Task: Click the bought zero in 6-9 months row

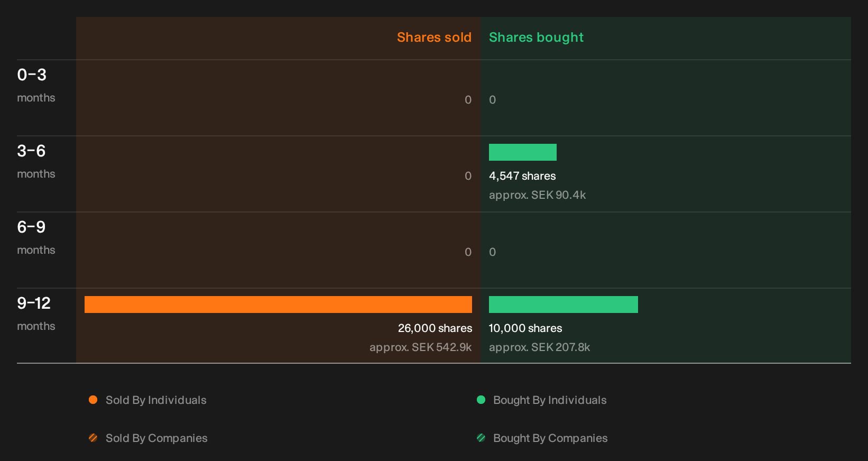Action: (x=492, y=252)
